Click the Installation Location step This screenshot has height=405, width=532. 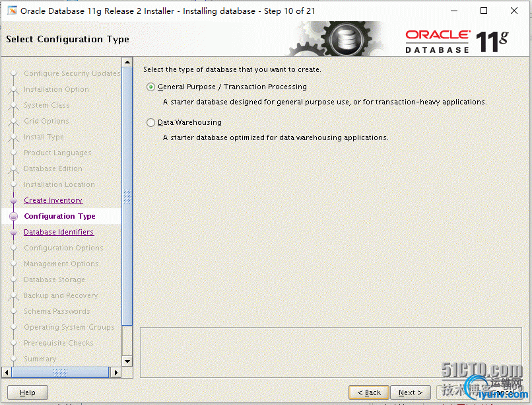coord(59,184)
